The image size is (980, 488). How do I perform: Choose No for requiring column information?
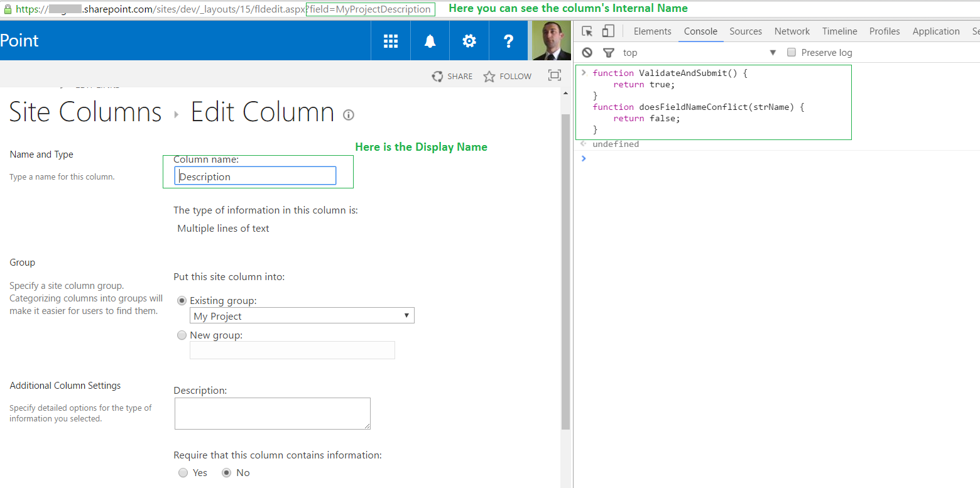(227, 472)
